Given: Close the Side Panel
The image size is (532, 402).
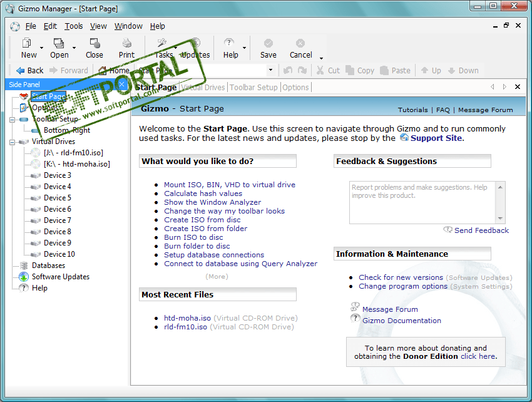Looking at the screenshot, I should [x=122, y=84].
